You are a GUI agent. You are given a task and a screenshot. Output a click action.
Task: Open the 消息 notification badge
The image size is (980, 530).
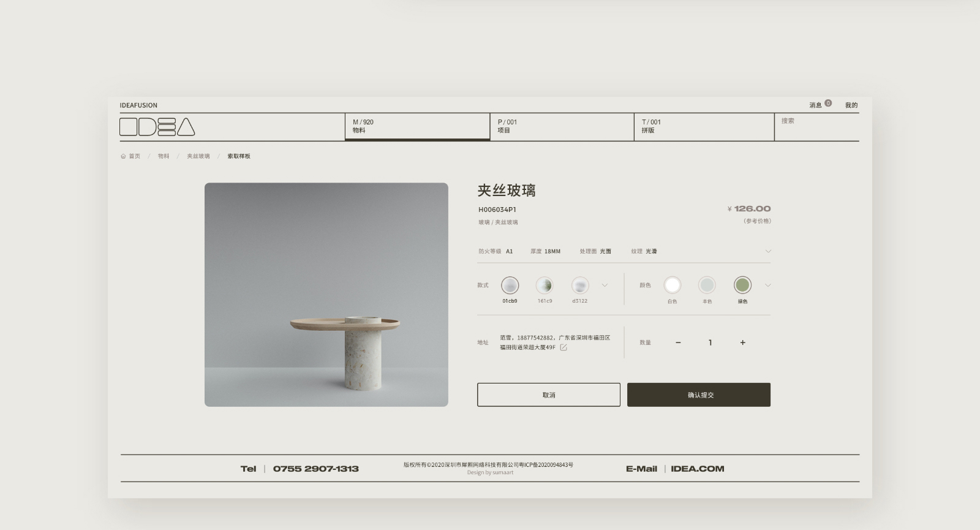click(827, 104)
